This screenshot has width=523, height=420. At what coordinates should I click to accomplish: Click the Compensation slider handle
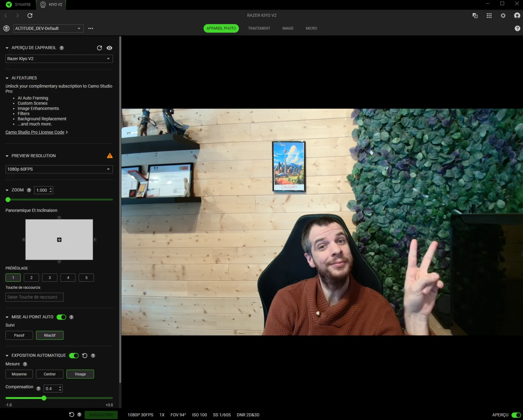(x=44, y=398)
